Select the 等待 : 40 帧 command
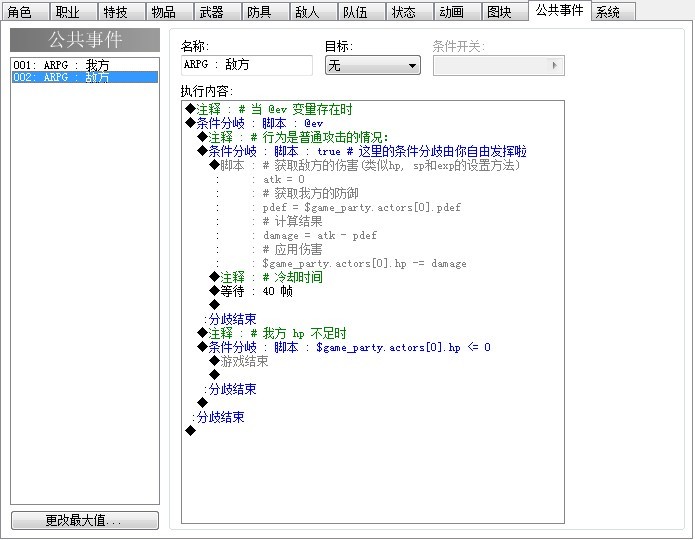Viewport: 695px width, 540px height. click(251, 291)
